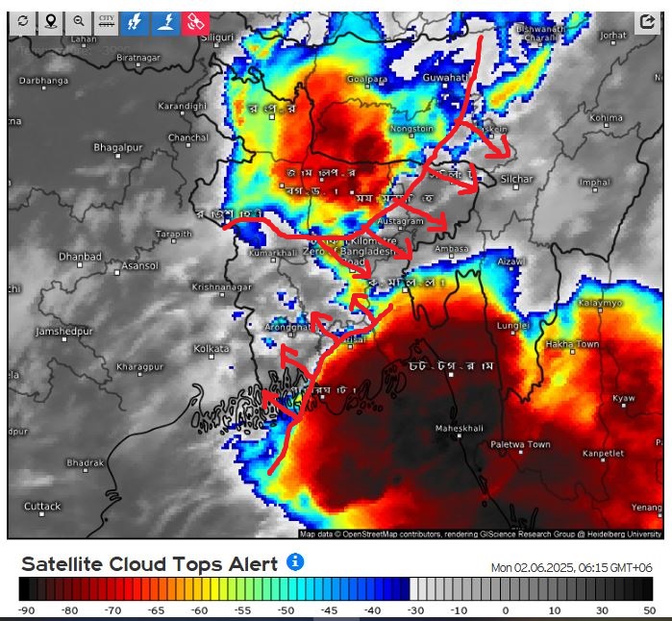
Task: Click the Kolkata city label on map
Action: (207, 348)
